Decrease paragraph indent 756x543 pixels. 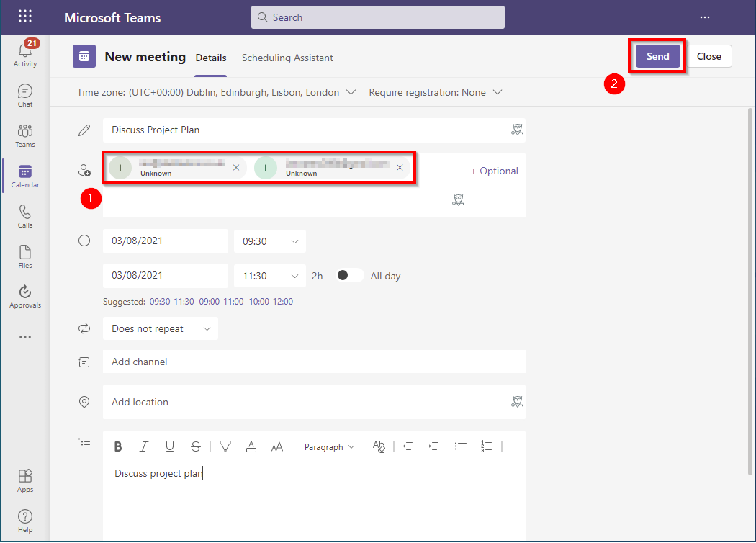point(409,446)
